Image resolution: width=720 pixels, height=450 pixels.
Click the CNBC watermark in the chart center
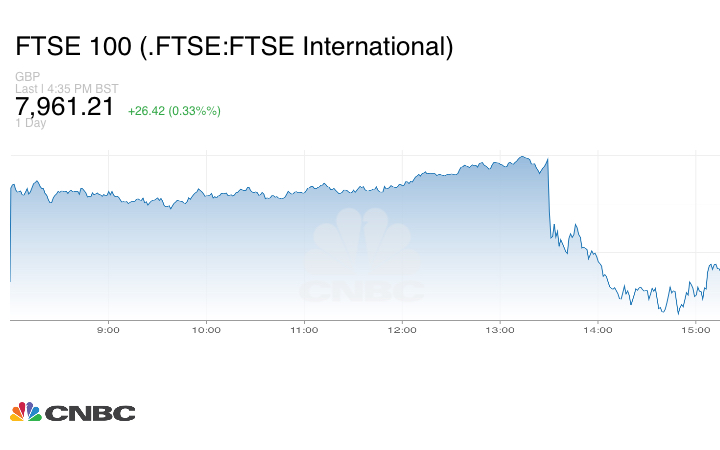[x=363, y=260]
